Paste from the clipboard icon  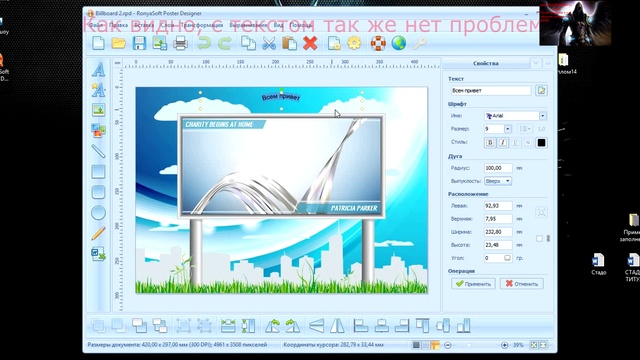[289, 43]
